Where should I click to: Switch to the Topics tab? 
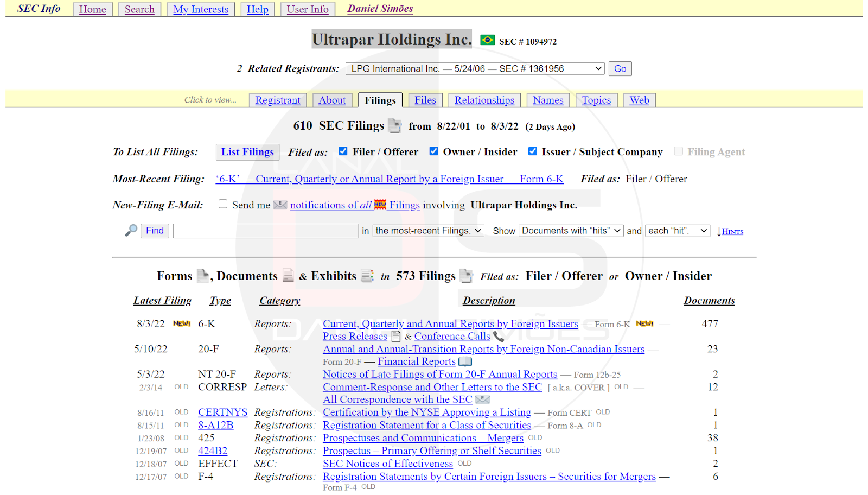pyautogui.click(x=596, y=100)
